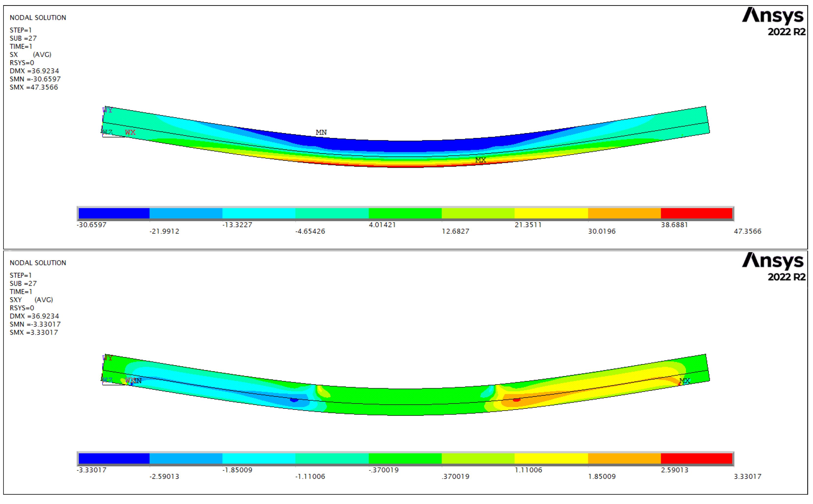Screen dimensions: 813x504
Task: Select the dark blue swatch in the SX legend
Action: pyautogui.click(x=114, y=213)
